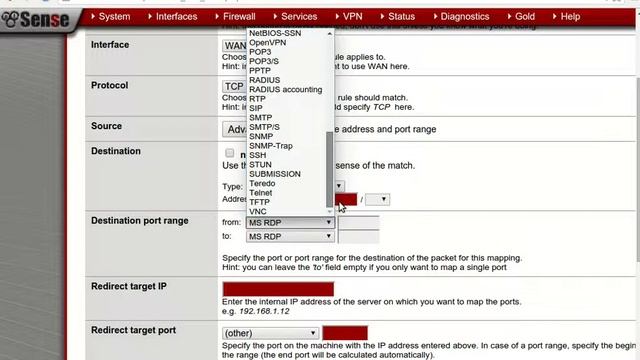The height and width of the screenshot is (360, 640).
Task: Click the 'from' custom port input field
Action: [x=359, y=223]
